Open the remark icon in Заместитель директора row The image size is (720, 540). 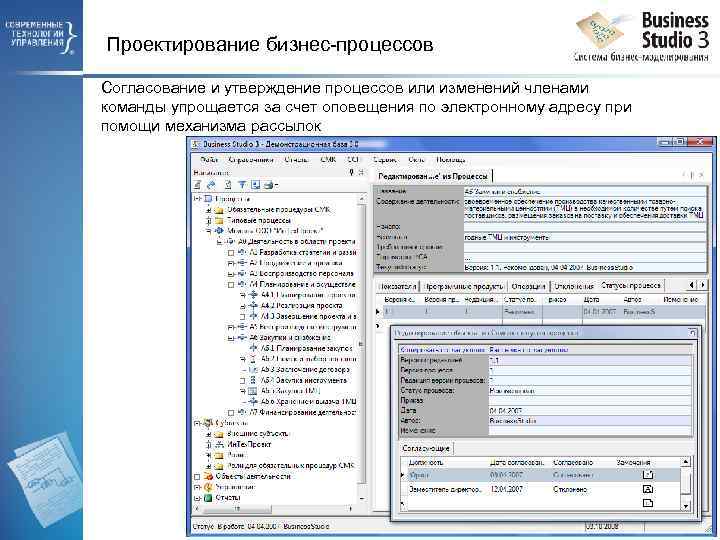(648, 489)
